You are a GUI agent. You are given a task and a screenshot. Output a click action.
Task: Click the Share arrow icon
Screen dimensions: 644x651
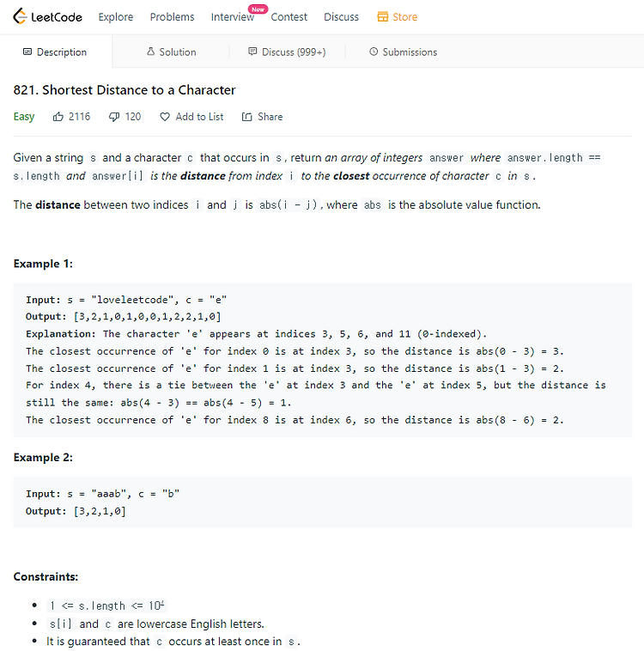coord(247,117)
